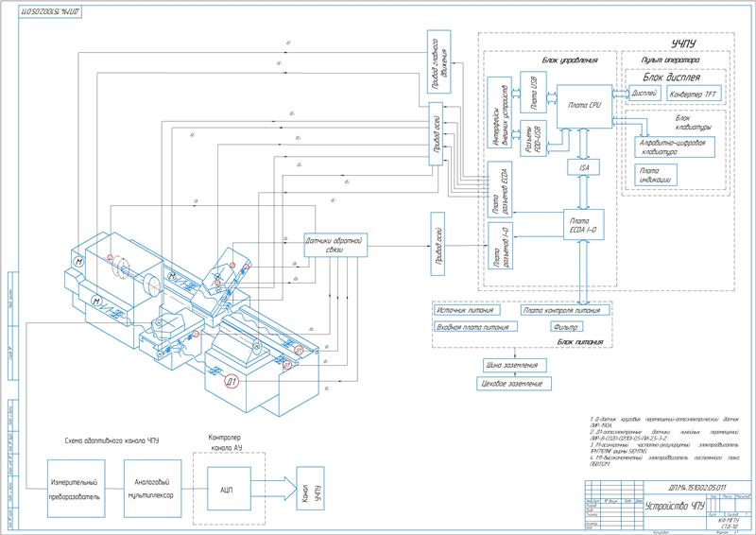This screenshot has width=756, height=535.
Task: Select the 'Контролер канала АУ' label
Action: point(226,443)
